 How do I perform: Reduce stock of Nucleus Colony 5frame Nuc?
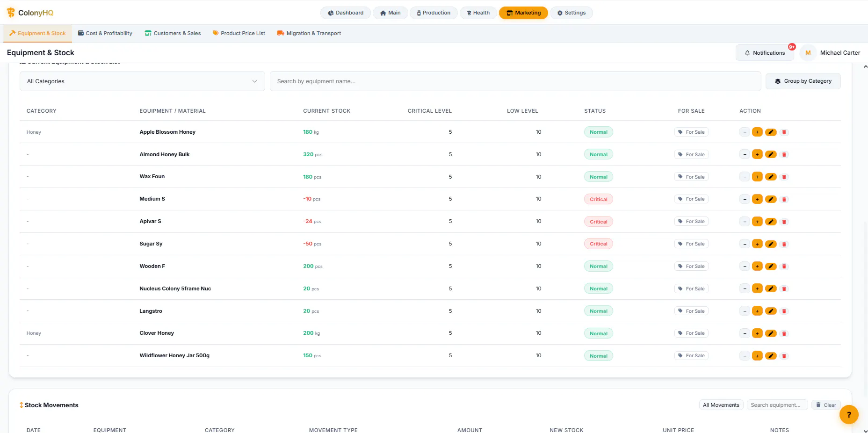(x=745, y=289)
